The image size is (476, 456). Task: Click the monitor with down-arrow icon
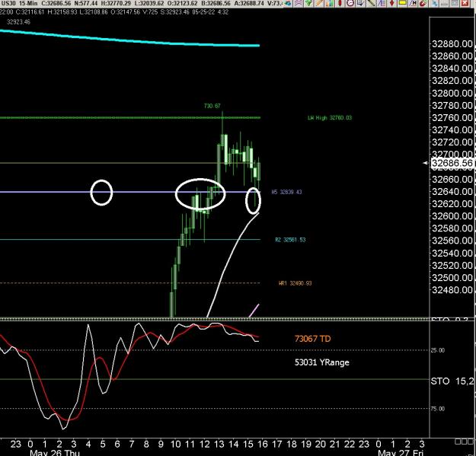pos(360,3)
